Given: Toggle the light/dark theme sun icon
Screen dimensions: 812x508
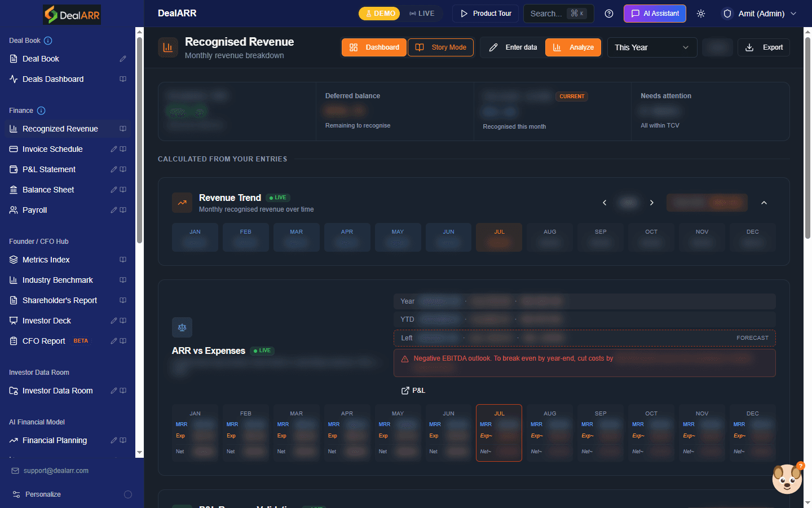Looking at the screenshot, I should click(701, 14).
